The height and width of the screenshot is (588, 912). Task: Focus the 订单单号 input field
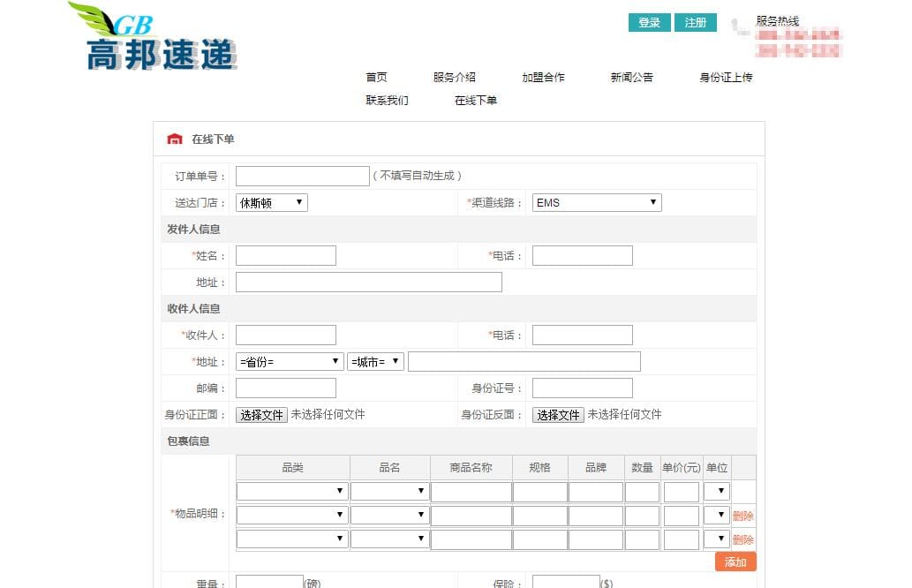click(303, 176)
